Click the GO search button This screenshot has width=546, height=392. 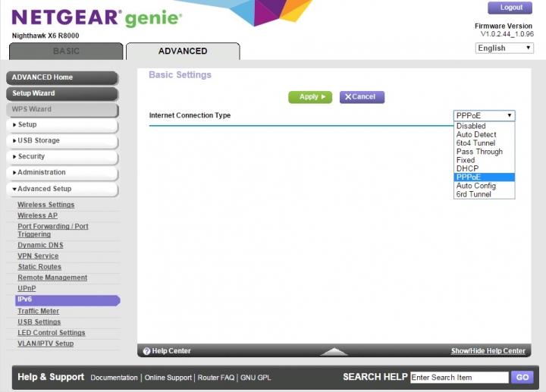tap(522, 377)
